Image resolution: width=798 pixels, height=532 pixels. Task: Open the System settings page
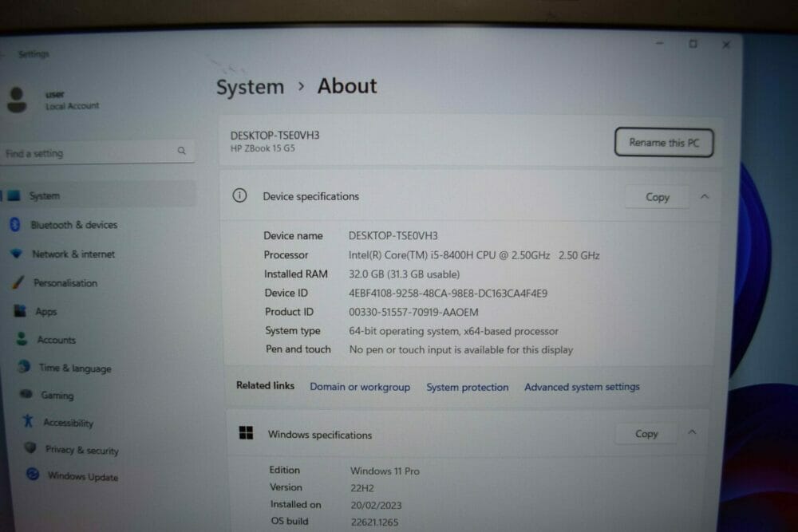pyautogui.click(x=99, y=195)
